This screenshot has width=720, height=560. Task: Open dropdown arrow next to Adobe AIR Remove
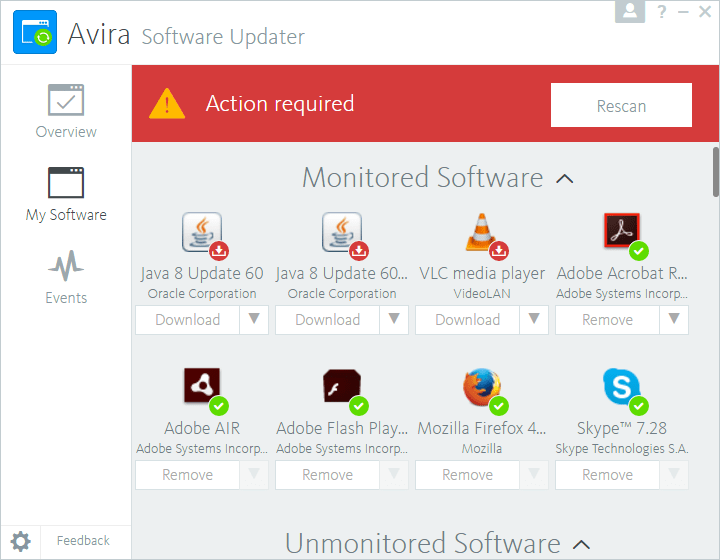pyautogui.click(x=254, y=475)
